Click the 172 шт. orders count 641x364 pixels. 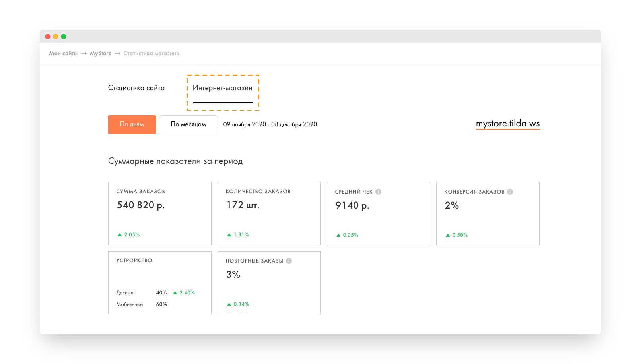[x=243, y=205]
